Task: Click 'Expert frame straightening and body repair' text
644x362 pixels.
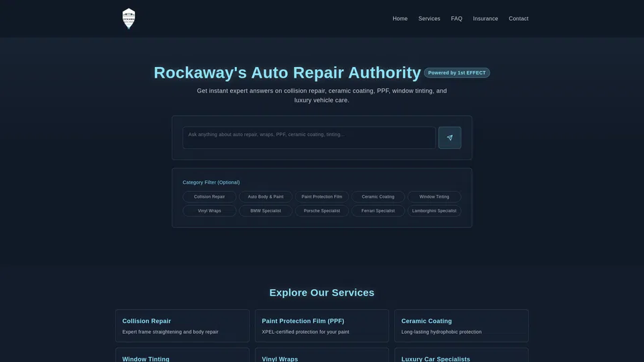Action: [170, 332]
